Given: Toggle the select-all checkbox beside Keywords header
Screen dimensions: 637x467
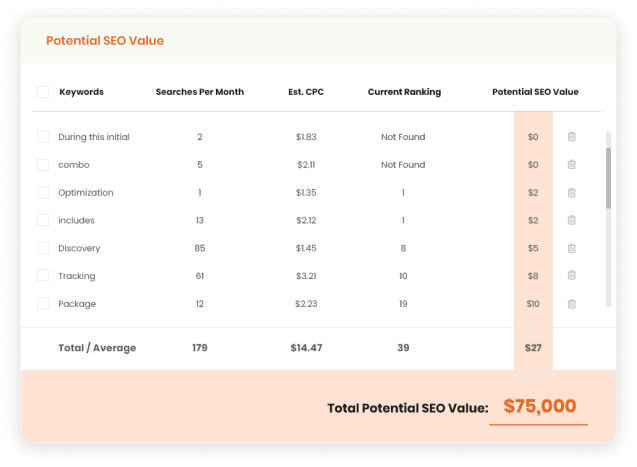Looking at the screenshot, I should click(43, 92).
